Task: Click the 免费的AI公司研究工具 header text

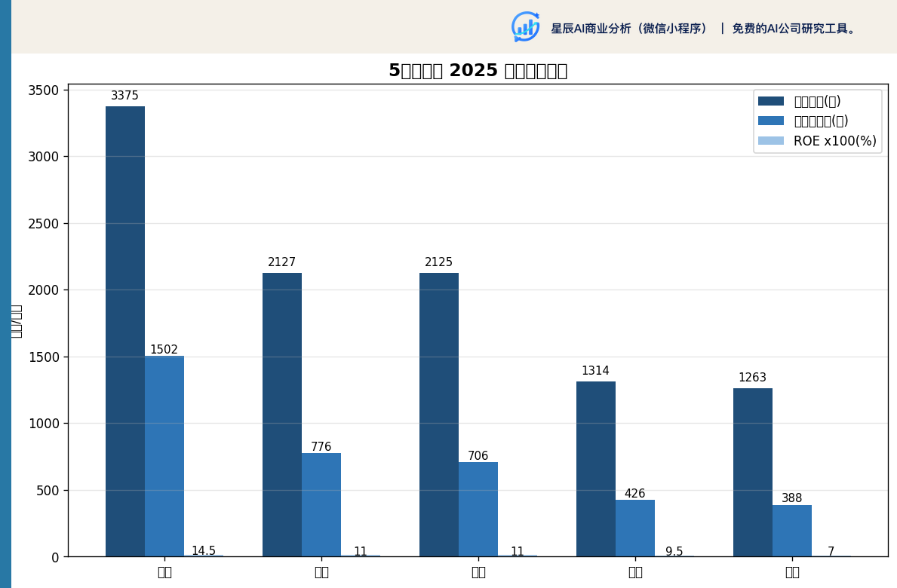Action: (x=794, y=28)
